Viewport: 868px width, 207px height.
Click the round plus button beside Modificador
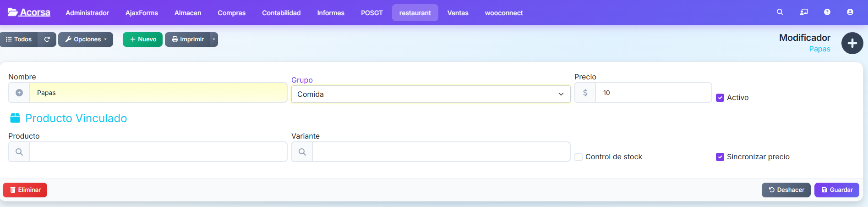[852, 43]
